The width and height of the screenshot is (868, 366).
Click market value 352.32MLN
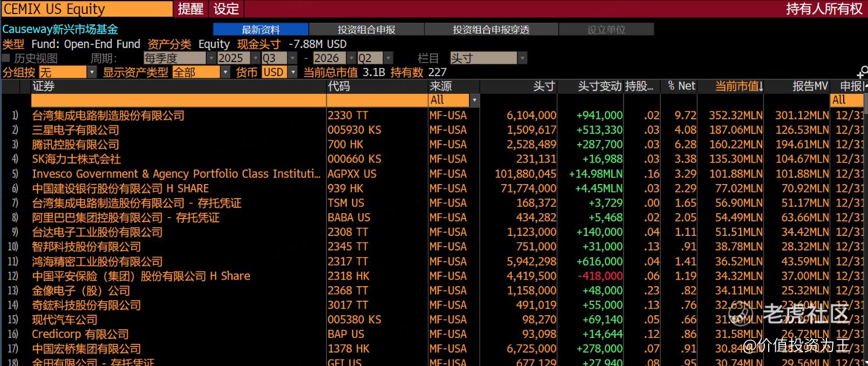[736, 115]
